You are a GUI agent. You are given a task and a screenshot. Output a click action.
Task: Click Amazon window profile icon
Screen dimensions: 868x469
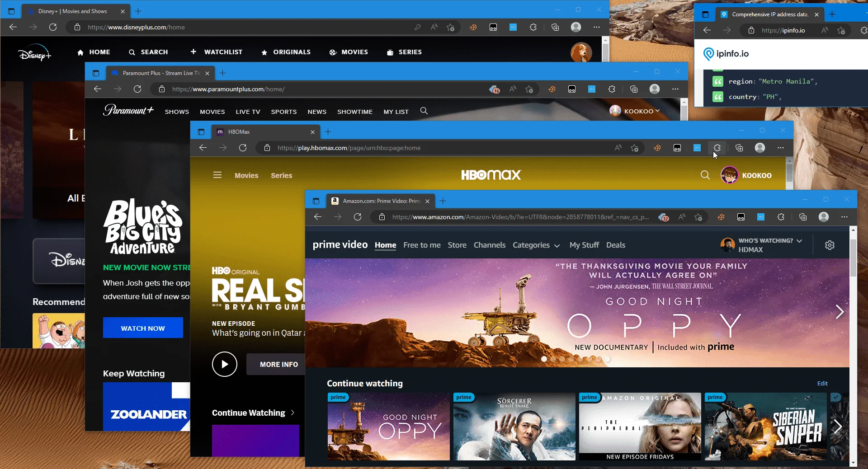click(824, 217)
